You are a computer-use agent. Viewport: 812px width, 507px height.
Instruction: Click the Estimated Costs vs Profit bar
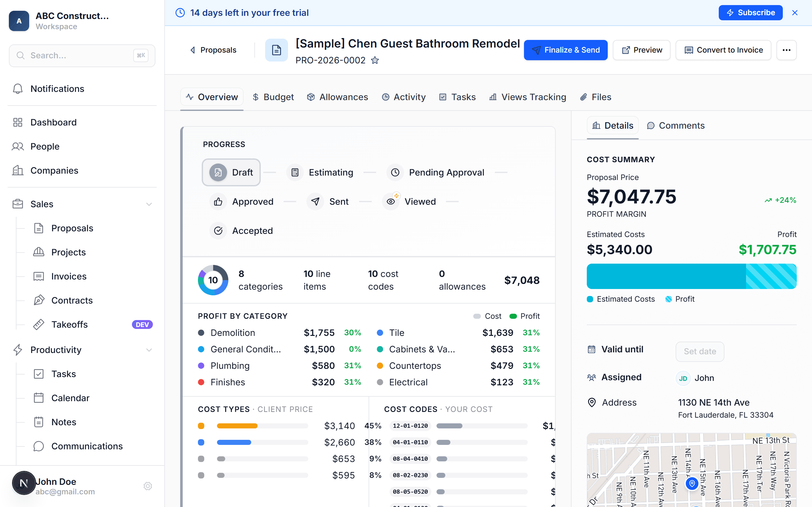point(691,276)
